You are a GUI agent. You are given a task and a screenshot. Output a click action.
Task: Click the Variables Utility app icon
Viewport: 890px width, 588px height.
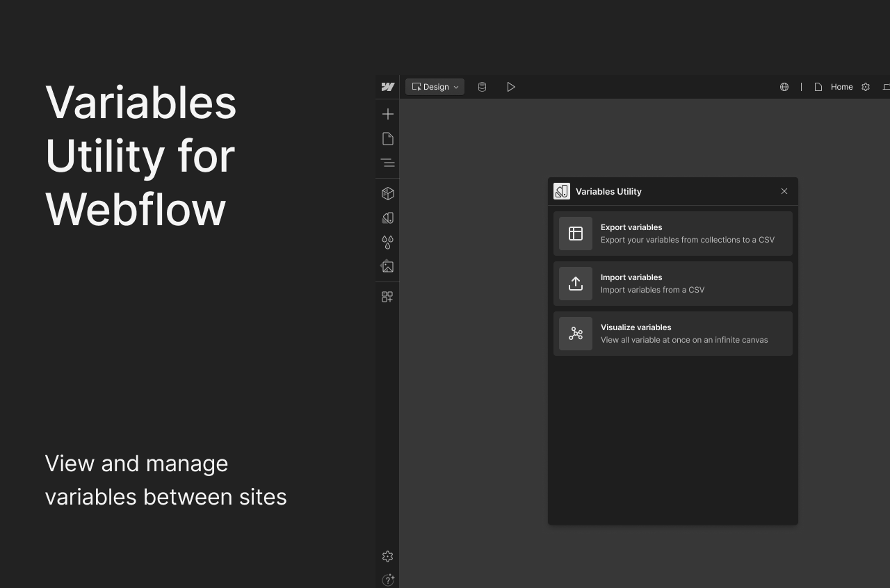coord(561,191)
